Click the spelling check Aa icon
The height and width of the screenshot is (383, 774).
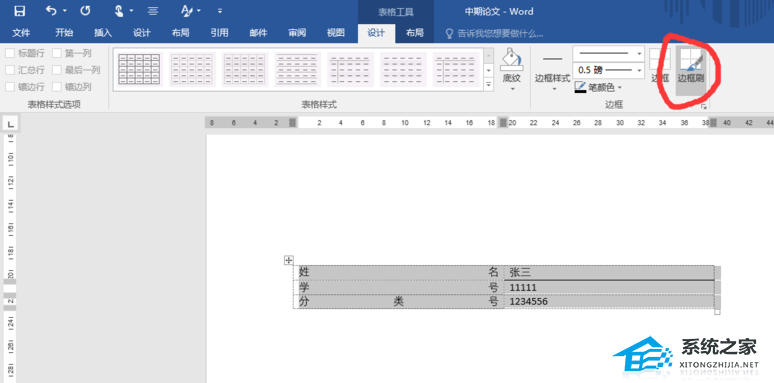coord(187,10)
